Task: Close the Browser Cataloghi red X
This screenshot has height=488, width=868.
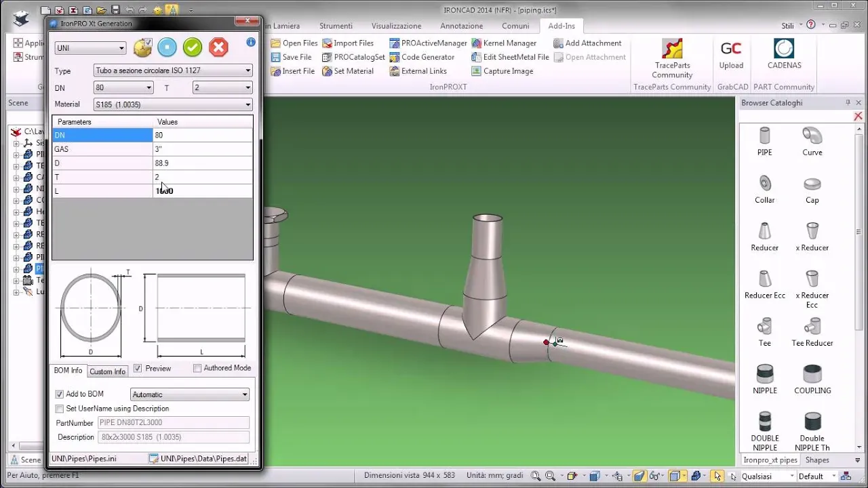Action: click(x=858, y=117)
